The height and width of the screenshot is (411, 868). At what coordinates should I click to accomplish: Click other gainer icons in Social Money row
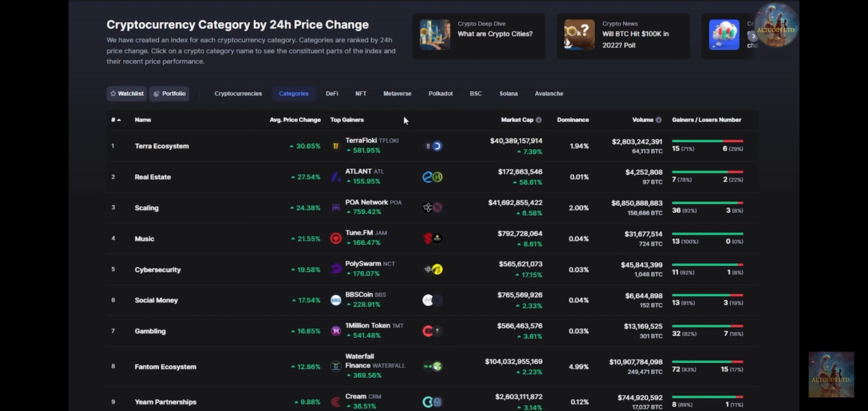(433, 300)
